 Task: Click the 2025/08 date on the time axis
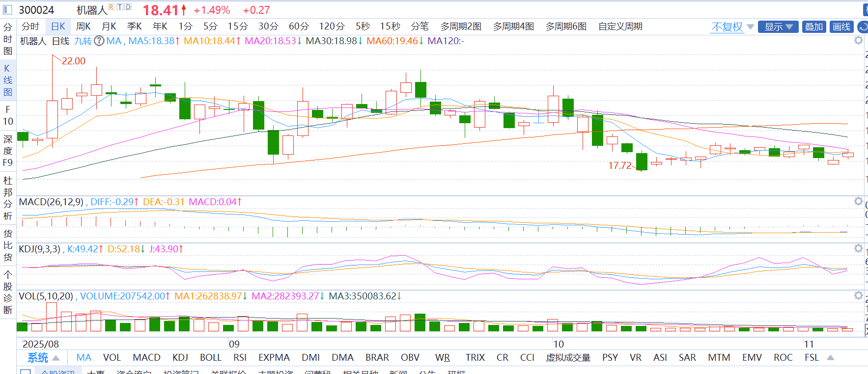pyautogui.click(x=41, y=344)
